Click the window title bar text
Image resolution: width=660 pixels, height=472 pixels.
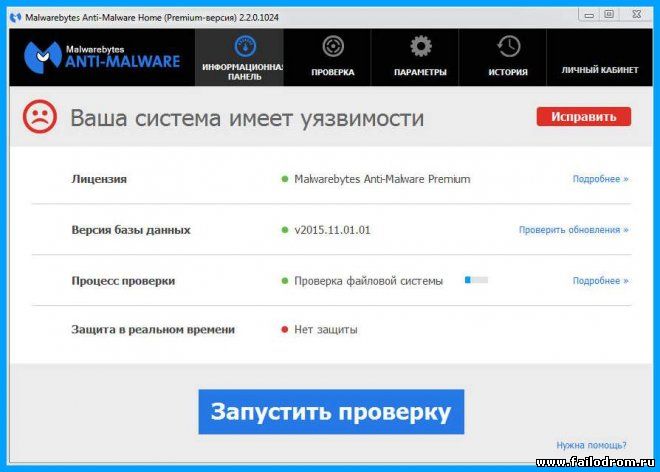(152, 18)
